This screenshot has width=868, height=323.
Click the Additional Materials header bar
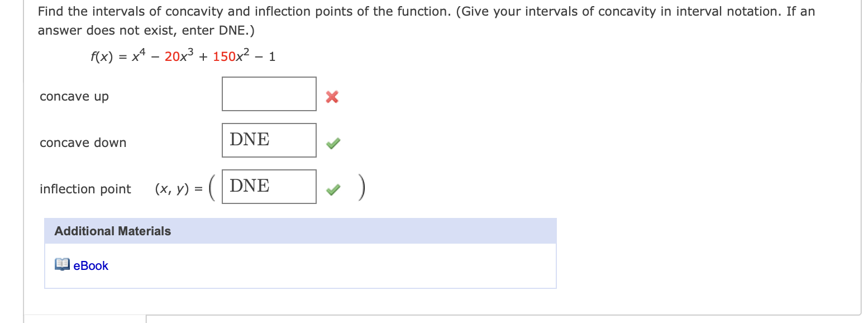(x=301, y=230)
